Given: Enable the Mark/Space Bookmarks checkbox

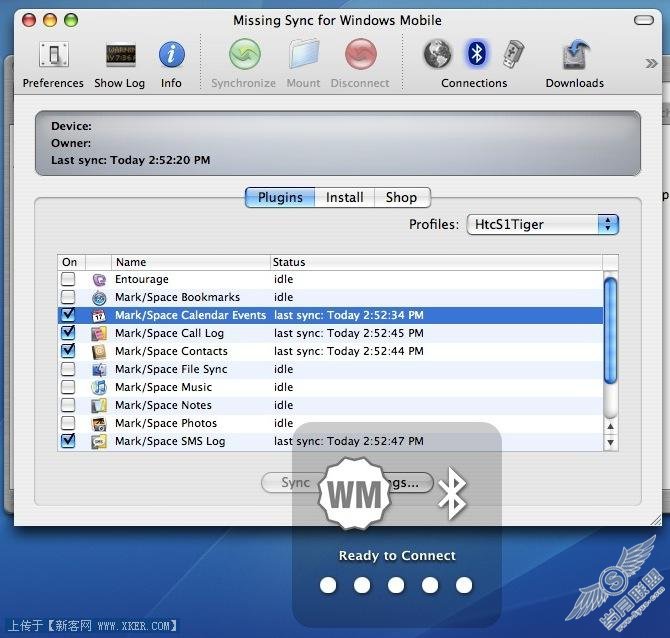Looking at the screenshot, I should pyautogui.click(x=68, y=297).
